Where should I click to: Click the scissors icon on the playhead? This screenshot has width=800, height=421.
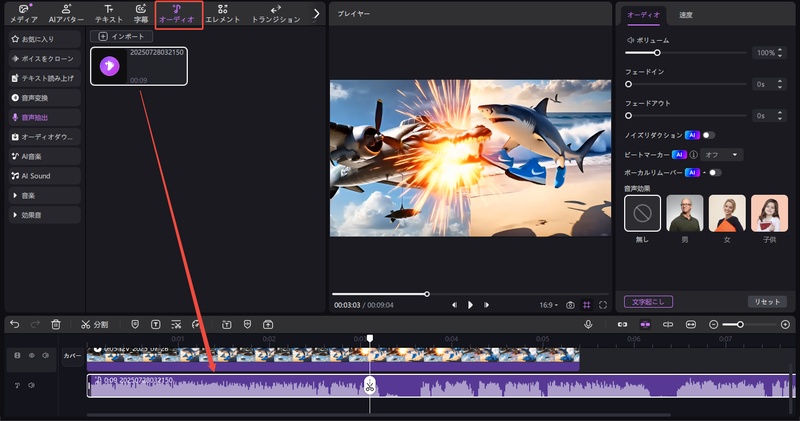click(370, 386)
